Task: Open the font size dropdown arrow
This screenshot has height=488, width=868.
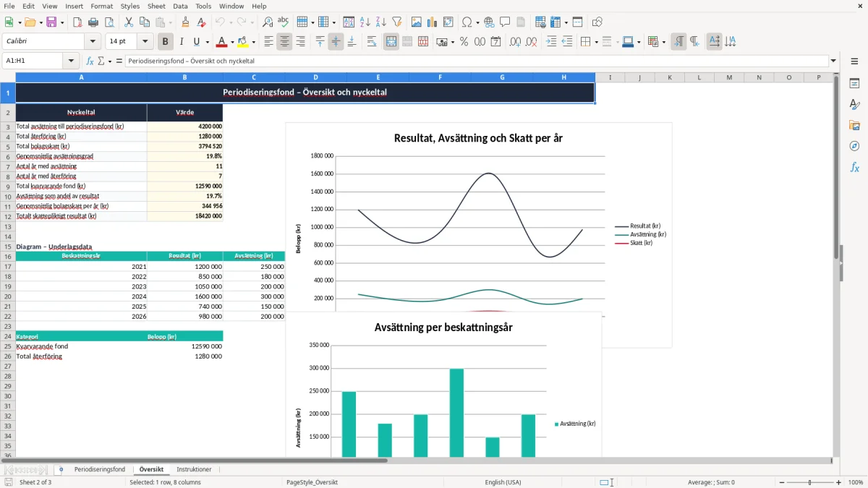Action: (145, 42)
